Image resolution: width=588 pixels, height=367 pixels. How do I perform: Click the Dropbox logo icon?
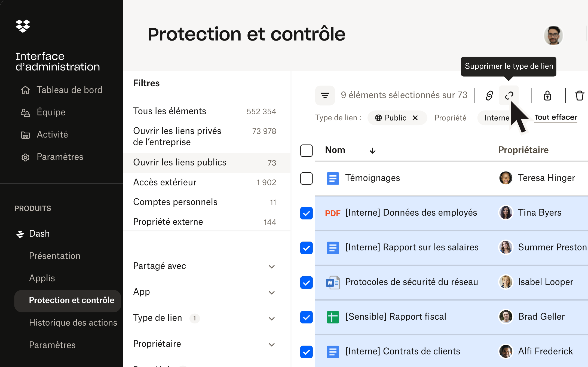[23, 26]
